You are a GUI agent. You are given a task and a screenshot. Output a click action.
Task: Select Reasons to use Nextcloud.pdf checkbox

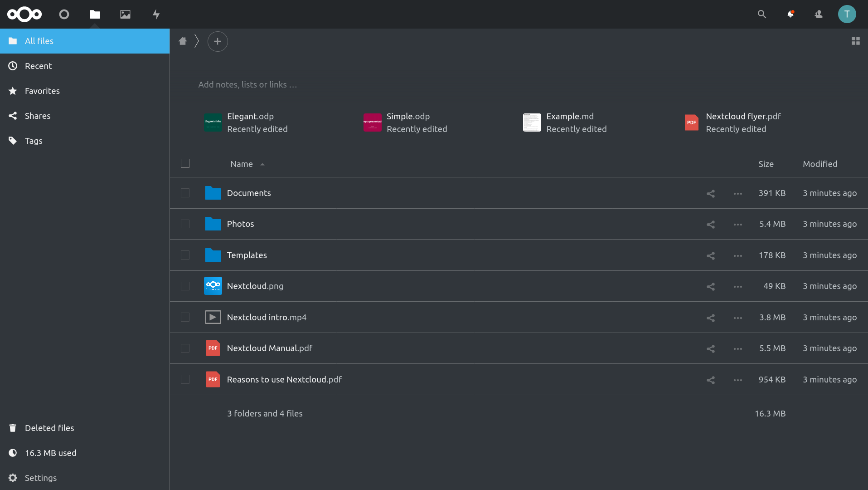[185, 379]
